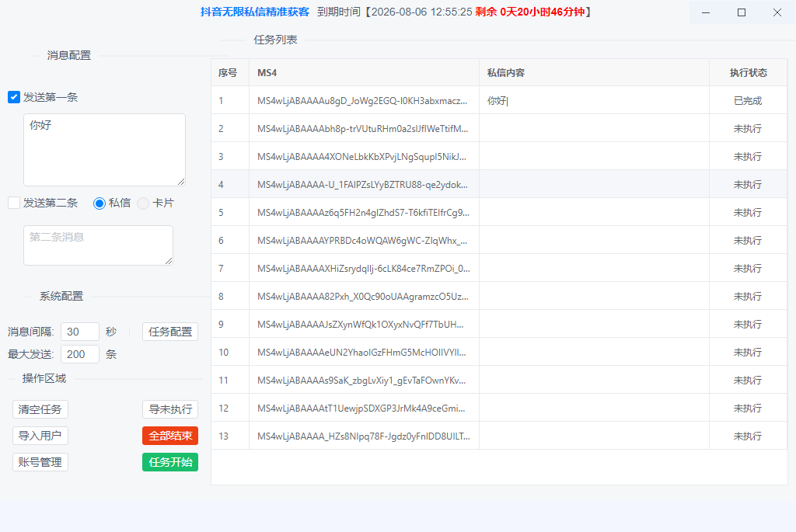The width and height of the screenshot is (796, 532).
Task: Select the row MS4wLjABAAAAJsZXynWfQk1O
Action: point(499,324)
